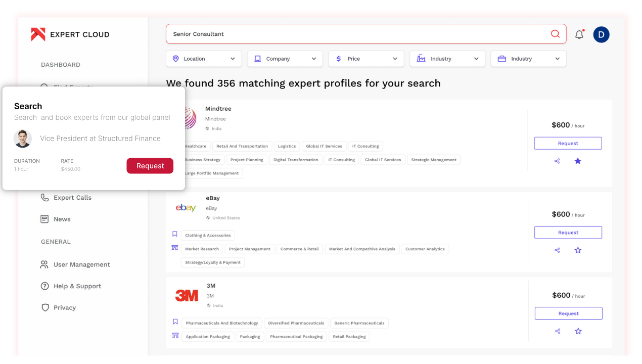Open the Company filter dropdown
The width and height of the screenshot is (642, 364).
tap(285, 59)
